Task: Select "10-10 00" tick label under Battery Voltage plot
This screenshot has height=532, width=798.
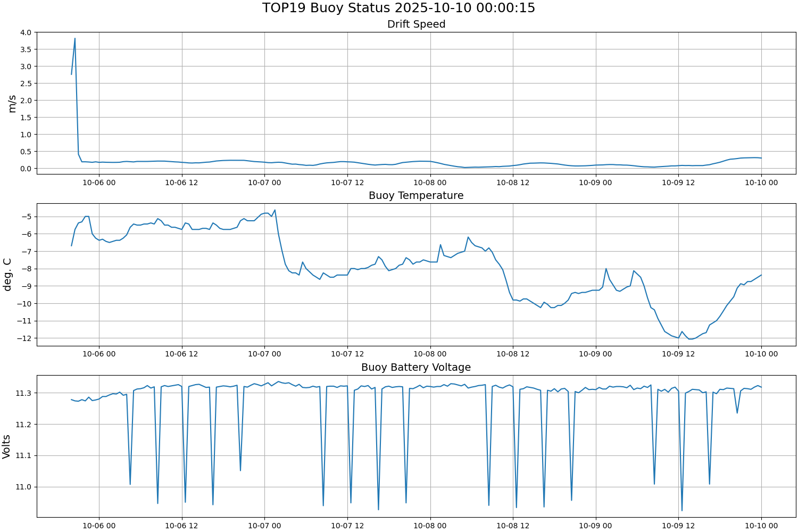Action: click(x=761, y=526)
